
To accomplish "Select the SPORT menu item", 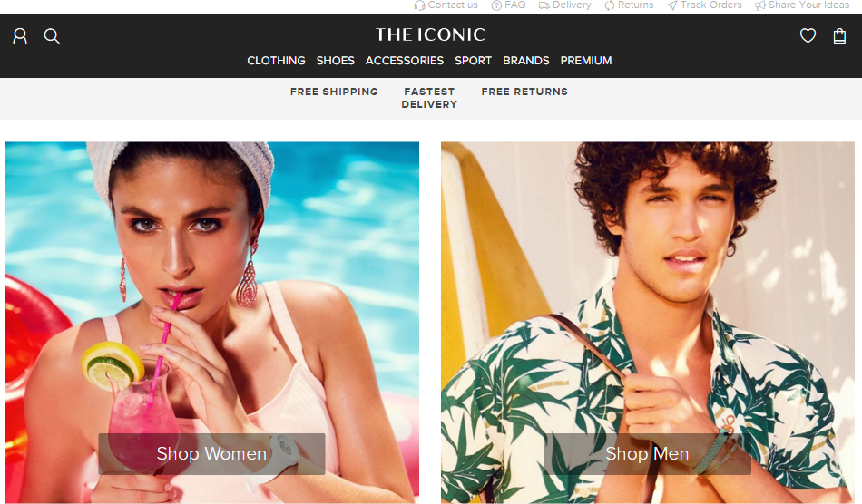I will click(473, 61).
